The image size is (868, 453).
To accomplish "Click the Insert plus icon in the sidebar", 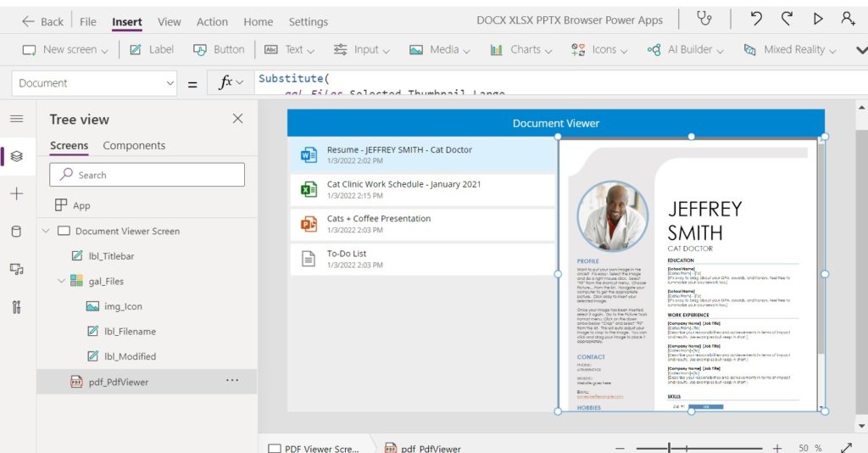I will coord(17,193).
